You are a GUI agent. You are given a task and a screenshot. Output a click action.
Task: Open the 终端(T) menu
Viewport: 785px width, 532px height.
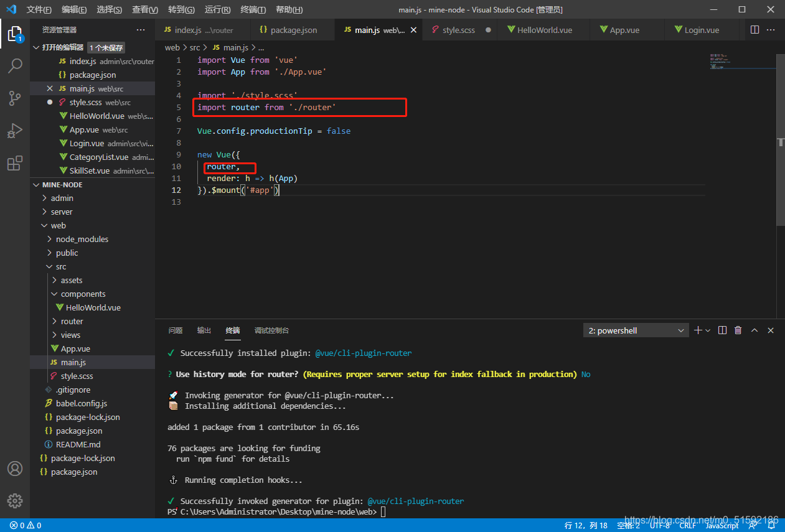(x=253, y=10)
